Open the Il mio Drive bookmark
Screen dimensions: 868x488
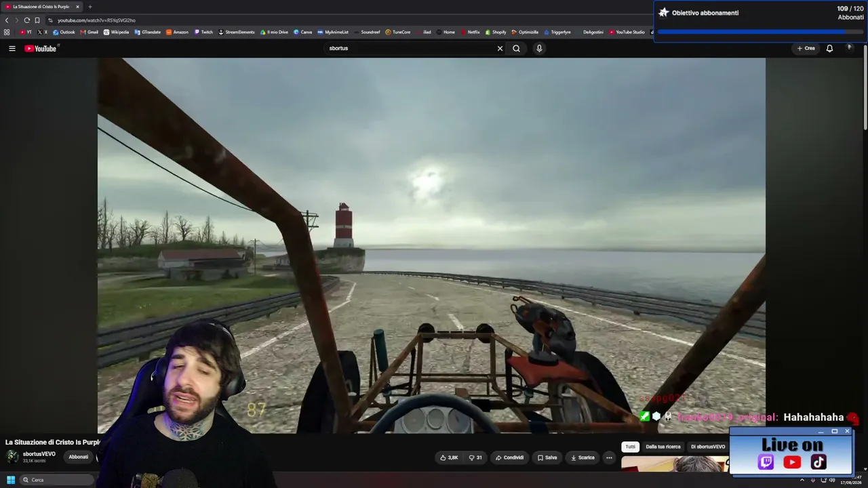click(x=275, y=32)
